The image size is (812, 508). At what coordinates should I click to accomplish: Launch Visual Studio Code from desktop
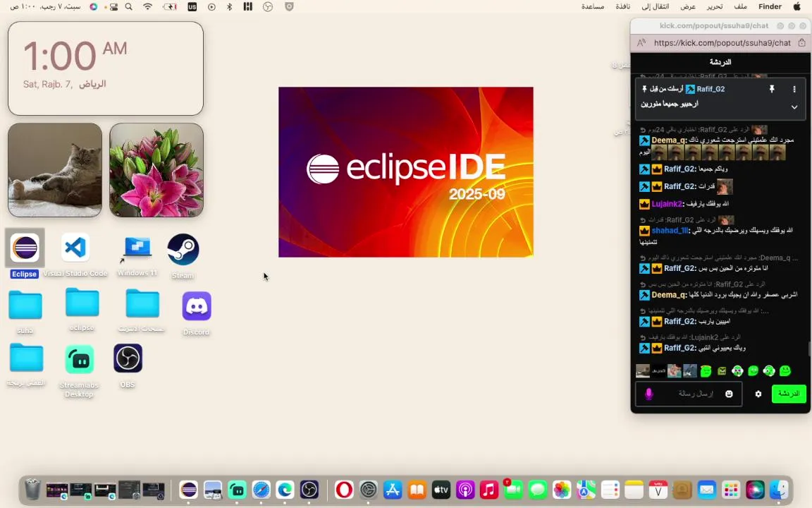(x=75, y=248)
